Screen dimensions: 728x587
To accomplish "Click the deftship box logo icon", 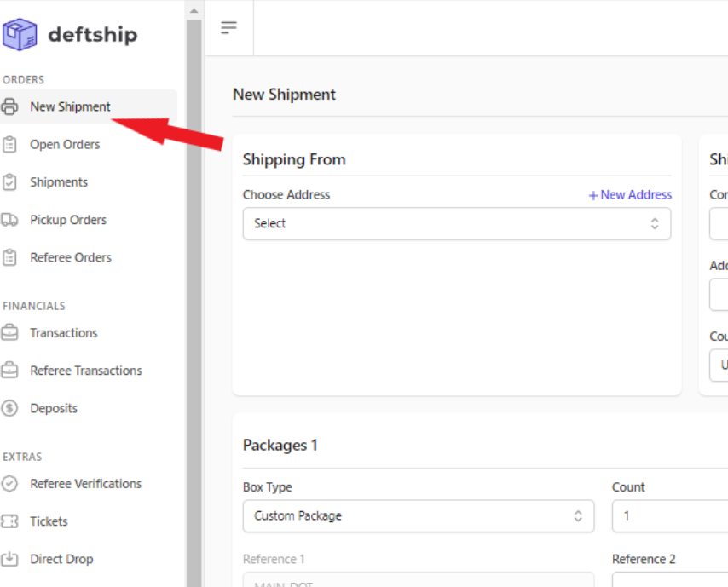I will click(x=20, y=34).
